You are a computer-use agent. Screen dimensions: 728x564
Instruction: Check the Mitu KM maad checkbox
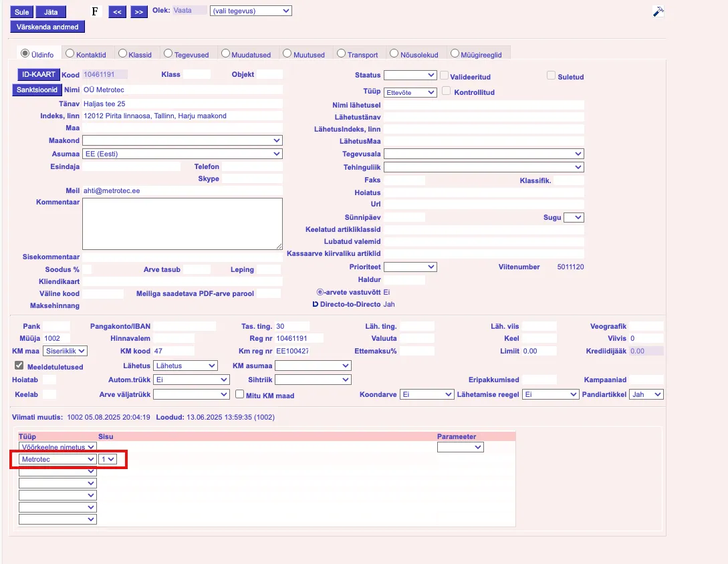[239, 394]
